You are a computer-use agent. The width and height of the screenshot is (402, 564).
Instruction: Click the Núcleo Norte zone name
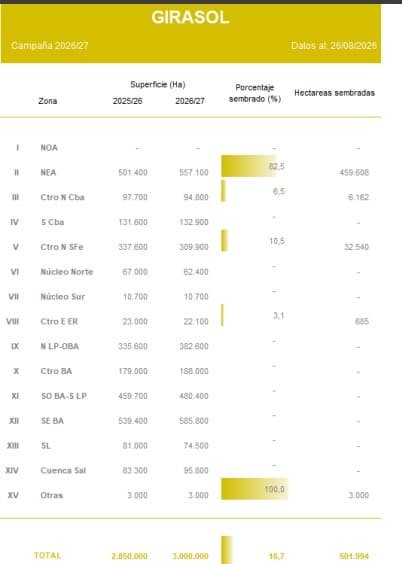click(67, 272)
